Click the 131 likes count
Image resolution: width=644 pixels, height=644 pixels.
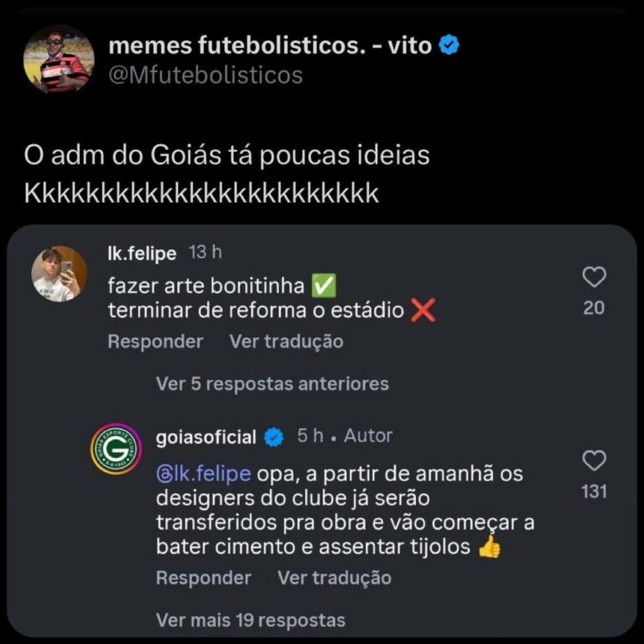pyautogui.click(x=594, y=491)
